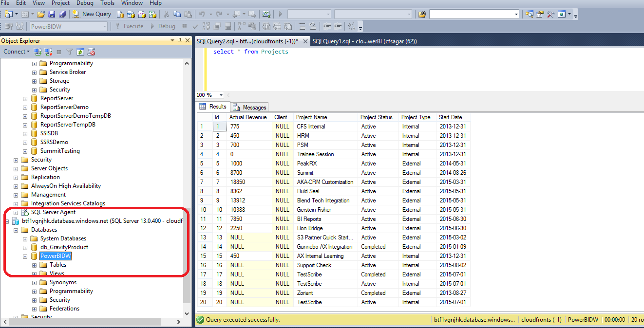Click the web browser globe icon
This screenshot has height=328, width=644.
coord(562,14)
